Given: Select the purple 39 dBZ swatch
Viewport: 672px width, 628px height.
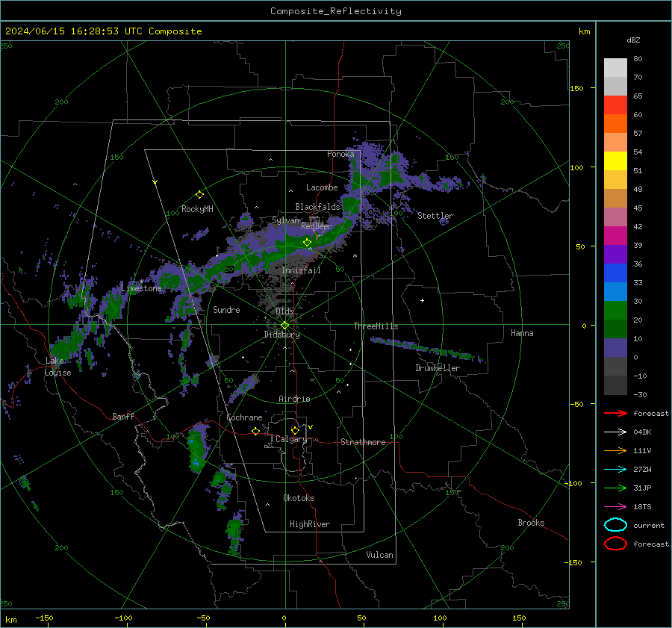Looking at the screenshot, I should point(615,254).
